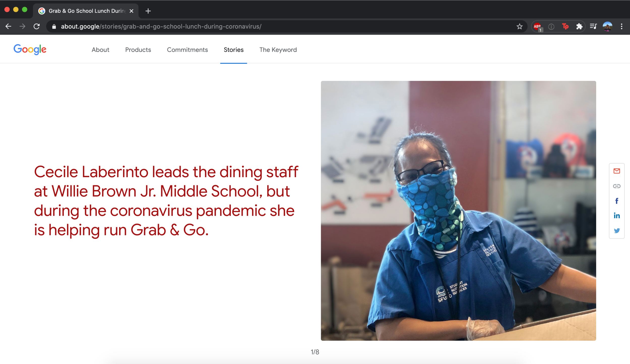This screenshot has width=630, height=364.
Task: Open Chrome profile avatar
Action: coord(607,26)
